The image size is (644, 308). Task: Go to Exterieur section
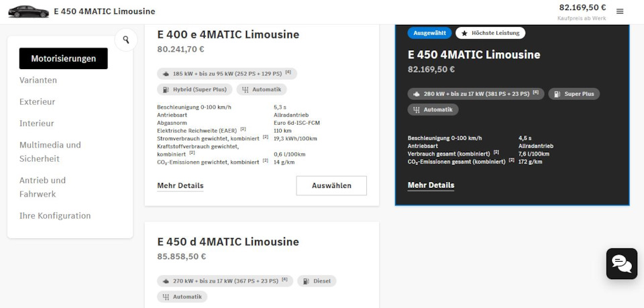tap(37, 102)
